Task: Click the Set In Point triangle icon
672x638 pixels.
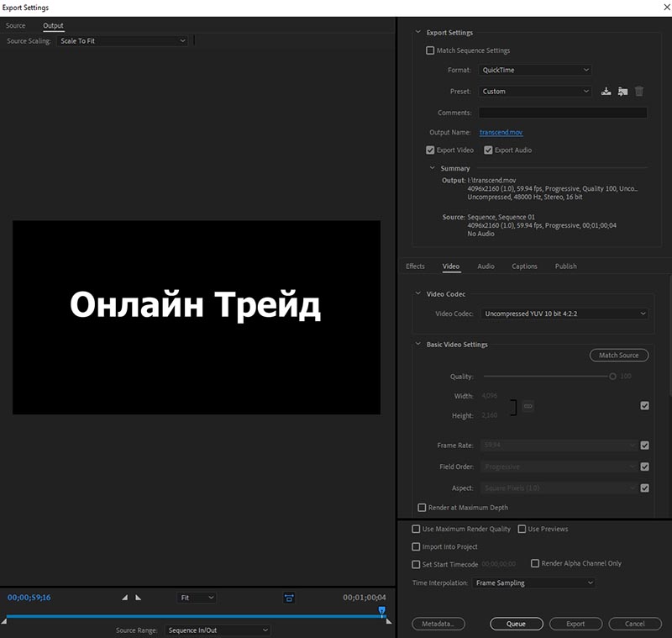Action: tap(125, 598)
